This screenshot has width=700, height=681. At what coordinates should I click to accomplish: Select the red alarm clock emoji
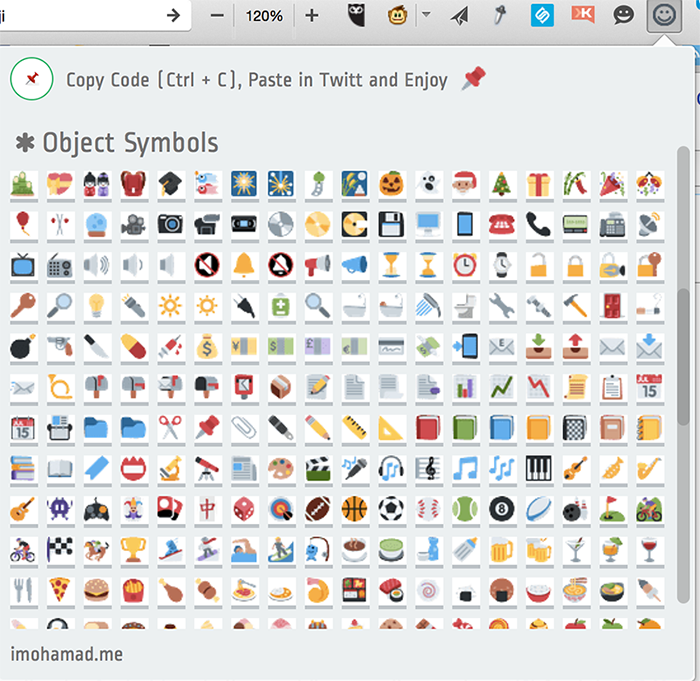pos(465,264)
